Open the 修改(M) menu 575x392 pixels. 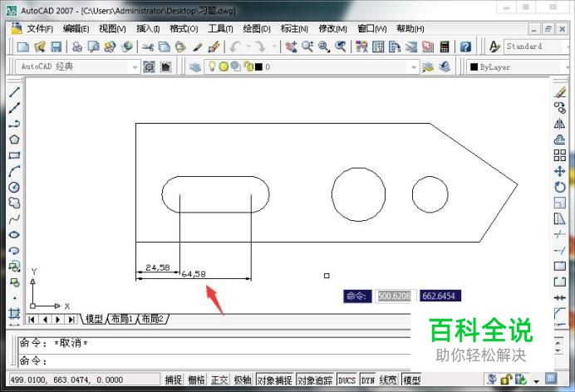point(332,28)
